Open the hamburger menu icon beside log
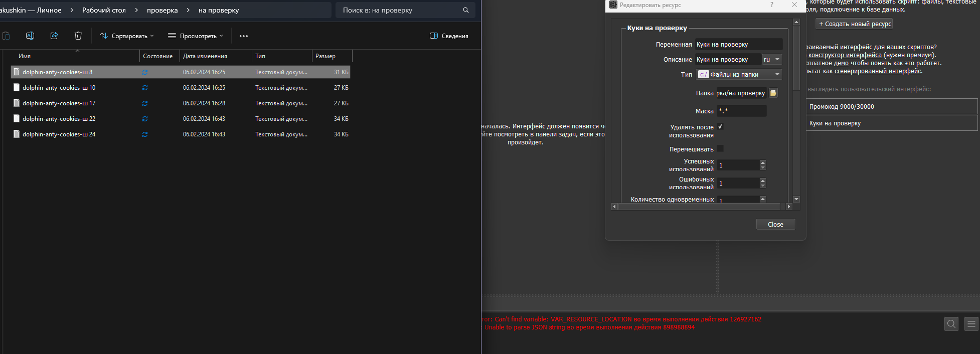This screenshot has width=980, height=354. click(971, 324)
